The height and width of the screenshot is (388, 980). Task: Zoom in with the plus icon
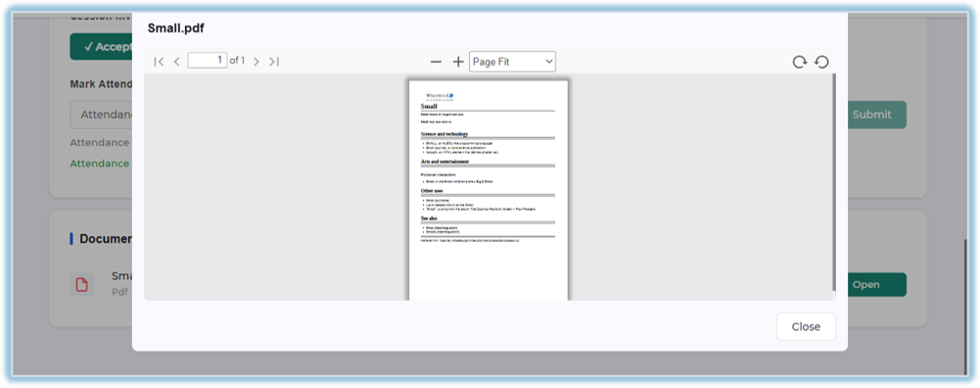click(x=458, y=62)
